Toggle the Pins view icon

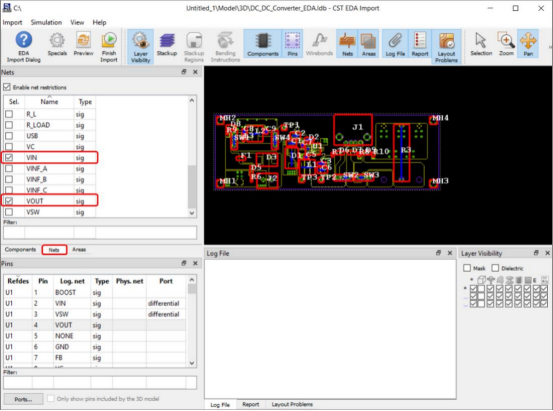pos(292,44)
